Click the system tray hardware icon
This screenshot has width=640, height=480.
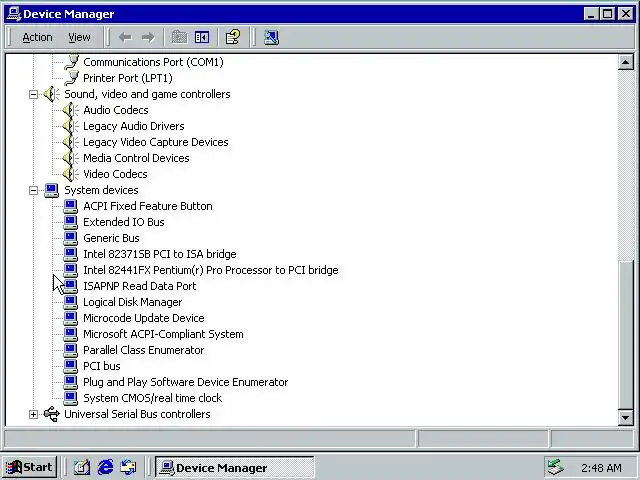[x=556, y=467]
